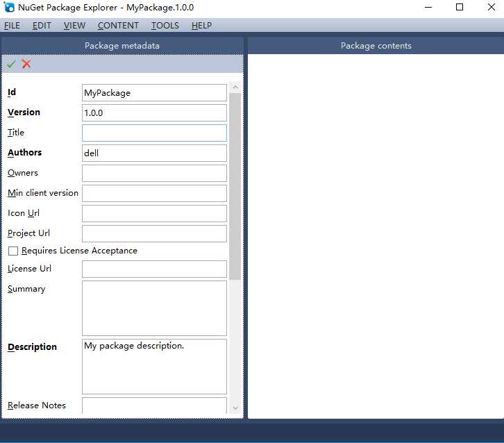
Task: Click the Release Notes text area
Action: [x=154, y=406]
